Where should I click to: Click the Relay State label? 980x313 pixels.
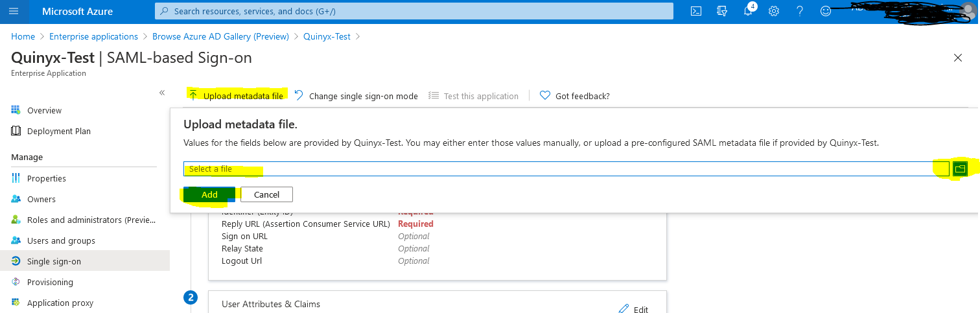[x=242, y=248]
